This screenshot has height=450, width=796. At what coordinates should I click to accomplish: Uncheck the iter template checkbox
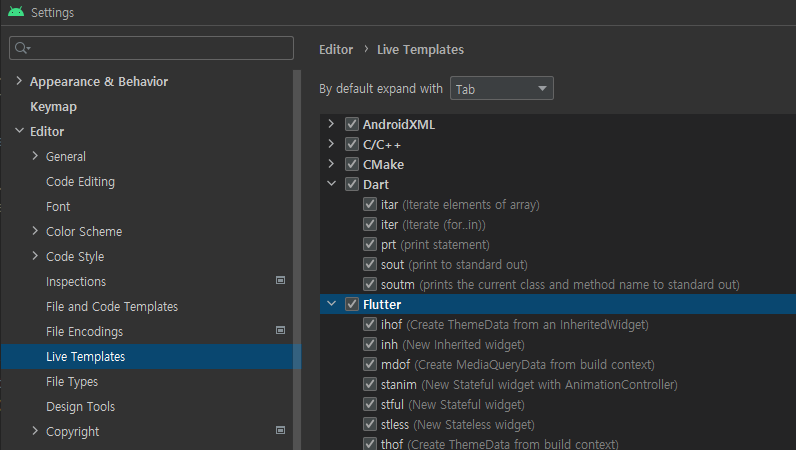[x=370, y=224]
